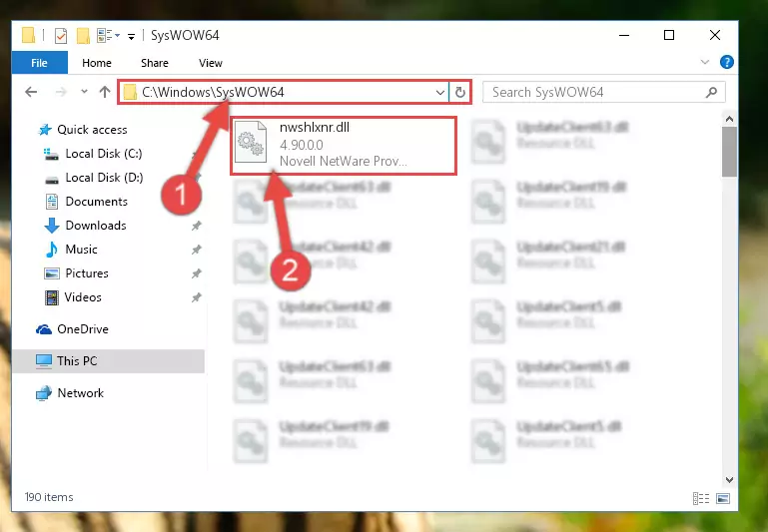Open Downloads in the navigation pane
Viewport: 768px width, 532px height.
click(96, 226)
